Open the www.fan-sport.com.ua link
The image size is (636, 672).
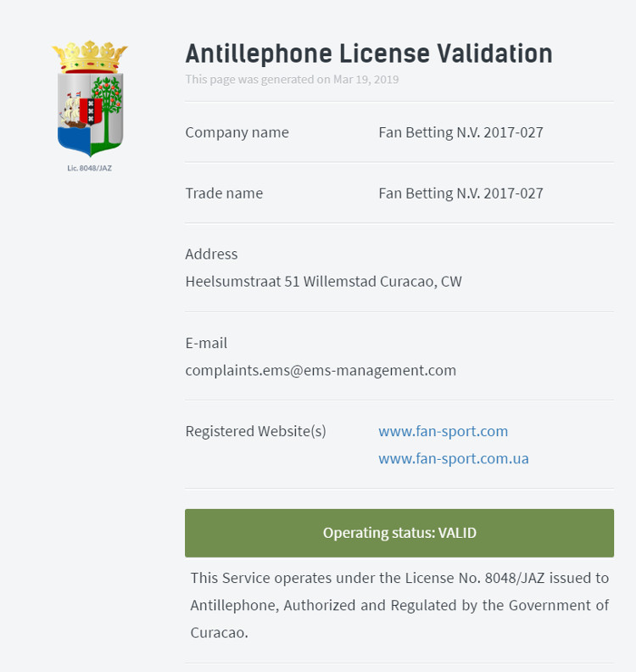(453, 459)
